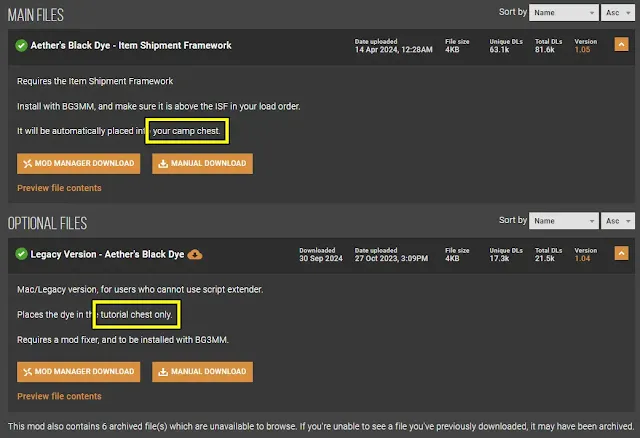Click the line Requires a mod fixer
The image size is (640, 438).
122,340
